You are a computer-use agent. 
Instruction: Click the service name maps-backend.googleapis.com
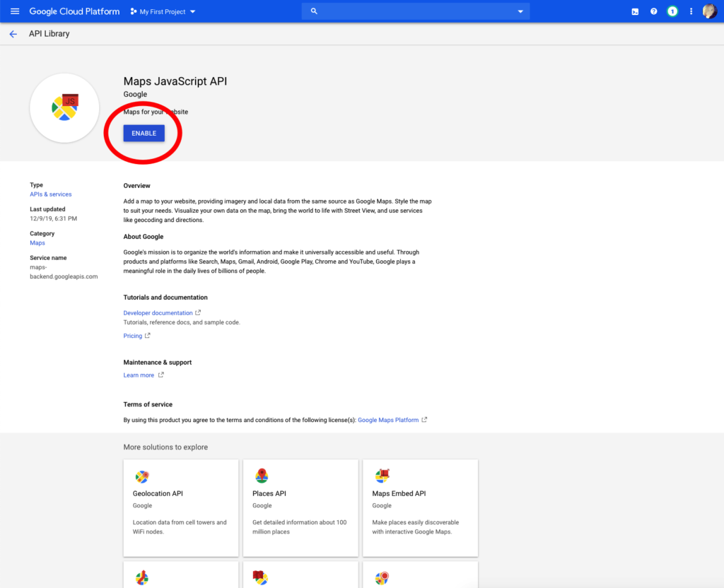coord(64,272)
